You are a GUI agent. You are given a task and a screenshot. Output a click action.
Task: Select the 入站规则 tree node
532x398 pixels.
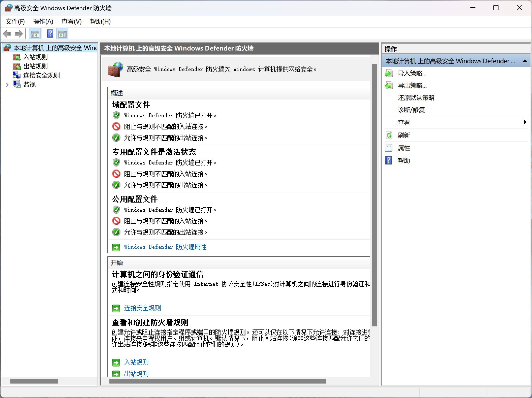pyautogui.click(x=35, y=57)
